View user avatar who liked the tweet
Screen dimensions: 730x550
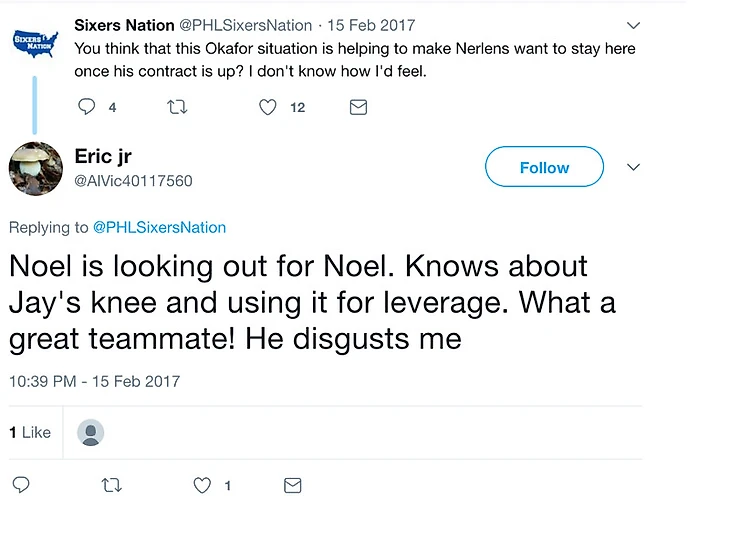click(91, 433)
